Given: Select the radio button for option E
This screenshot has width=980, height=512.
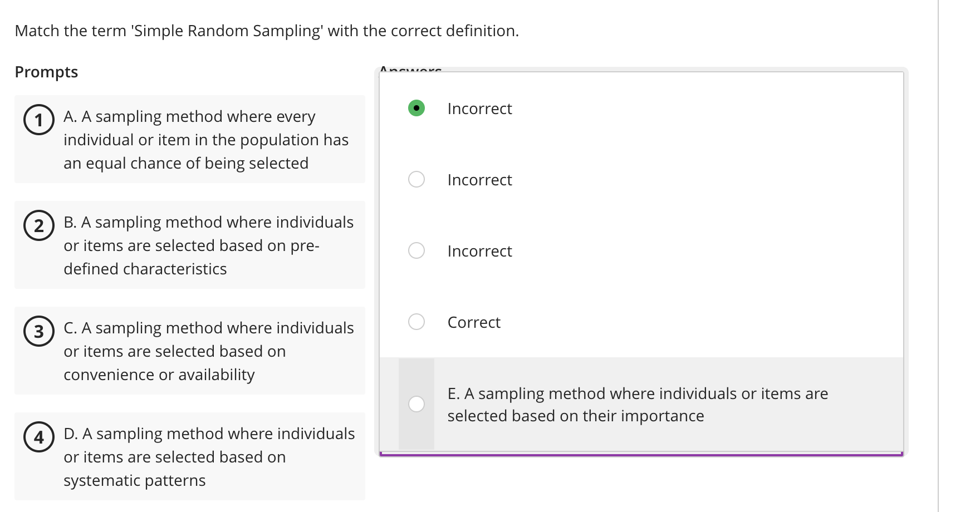Looking at the screenshot, I should pos(416,405).
